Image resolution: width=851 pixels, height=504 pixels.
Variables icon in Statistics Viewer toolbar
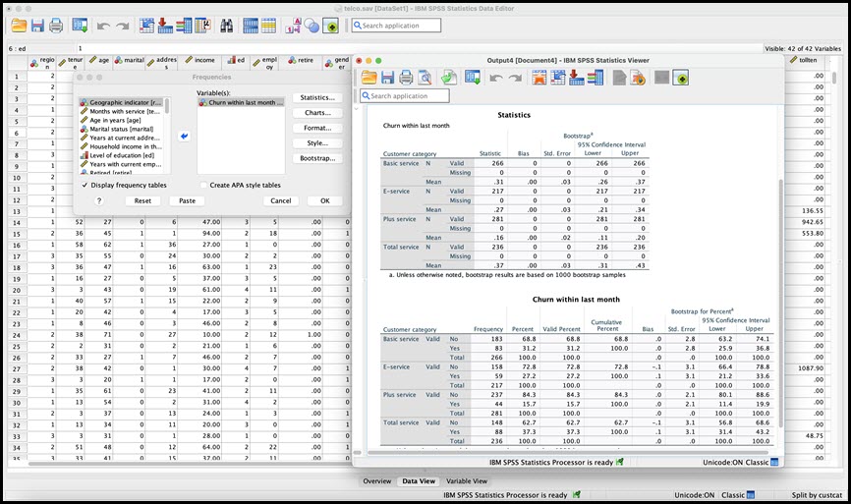click(596, 78)
